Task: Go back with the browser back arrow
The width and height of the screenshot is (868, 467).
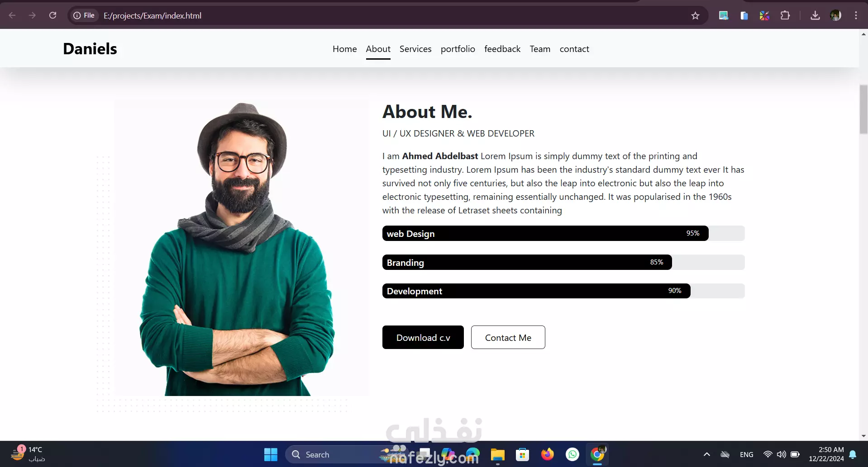Action: (12, 15)
